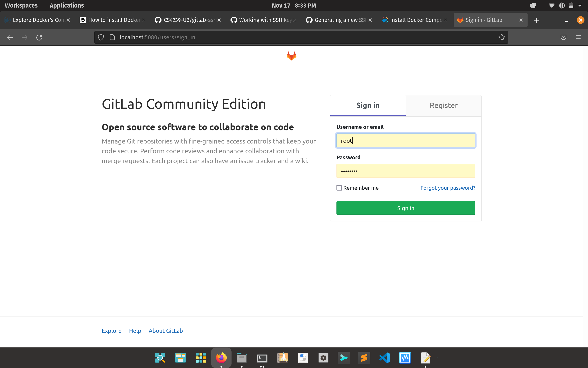Open the Applications menu

[67, 5]
